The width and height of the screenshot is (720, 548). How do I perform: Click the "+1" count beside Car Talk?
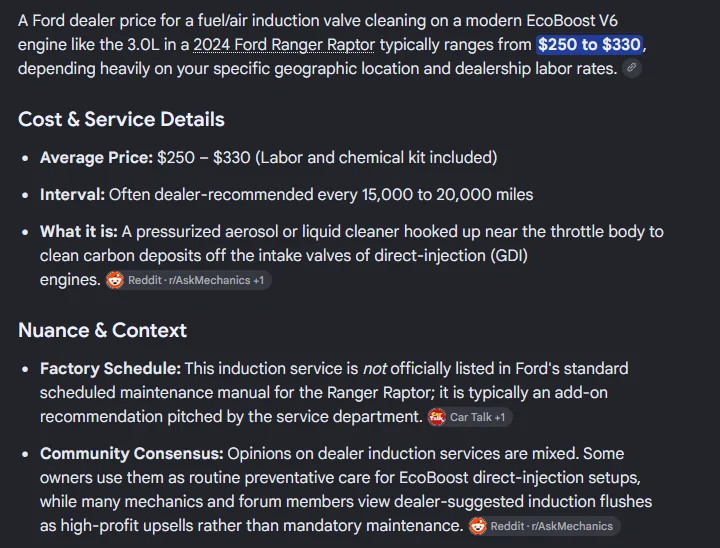tap(500, 417)
